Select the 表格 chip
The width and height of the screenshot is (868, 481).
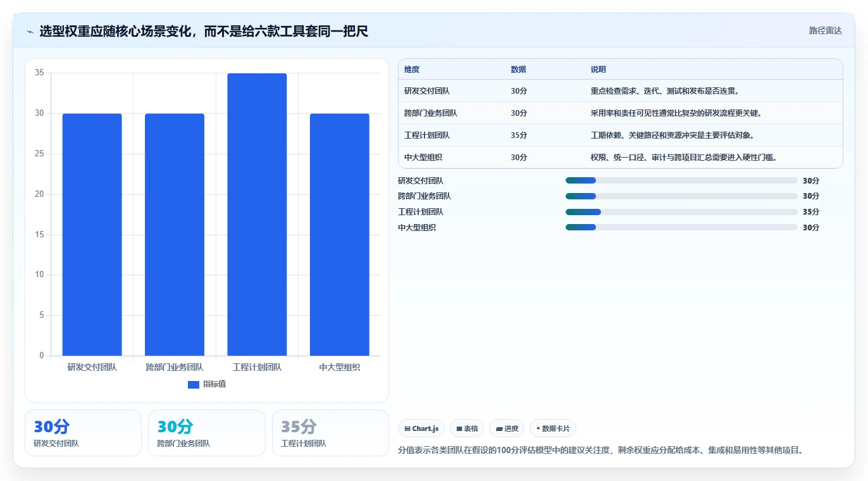[x=467, y=428]
